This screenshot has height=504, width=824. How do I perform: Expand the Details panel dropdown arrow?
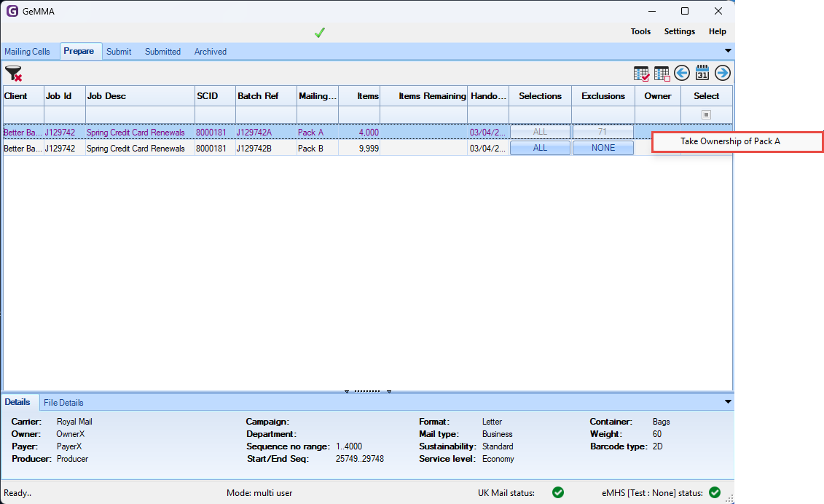(728, 402)
